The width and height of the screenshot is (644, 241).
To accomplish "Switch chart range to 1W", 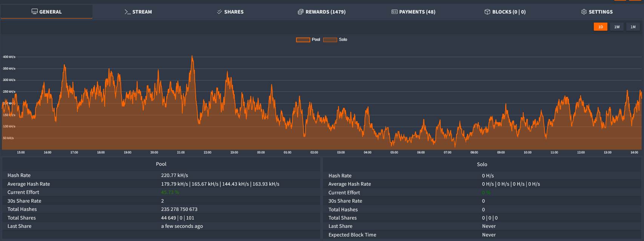I will [x=617, y=27].
